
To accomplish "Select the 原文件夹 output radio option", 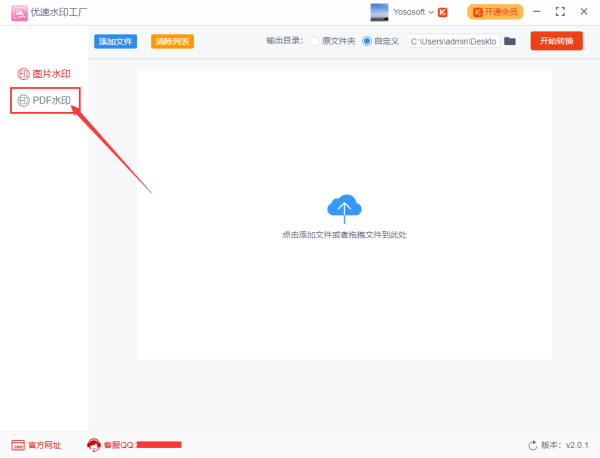I will click(x=315, y=41).
